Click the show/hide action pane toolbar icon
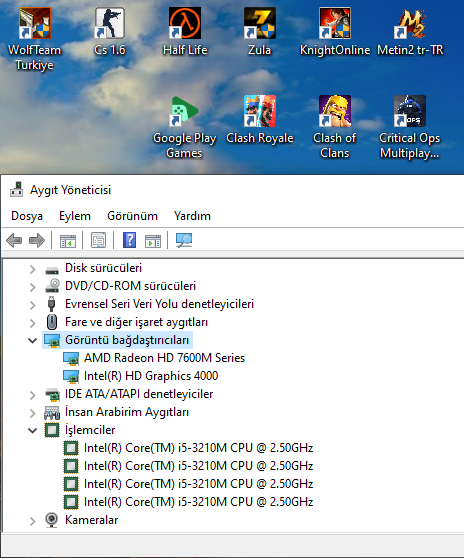The width and height of the screenshot is (464, 558). tap(153, 241)
